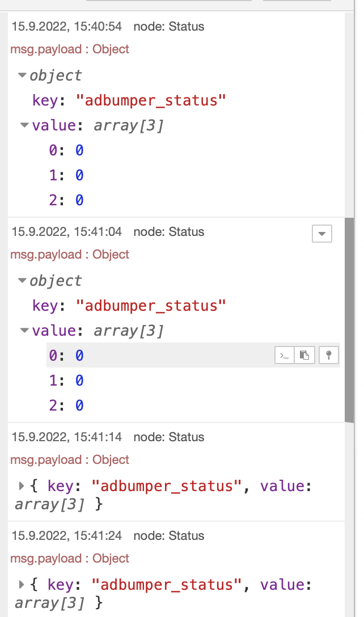The width and height of the screenshot is (364, 617).
Task: Click the debug panel vertical scrollbar thumb
Action: coord(349,319)
